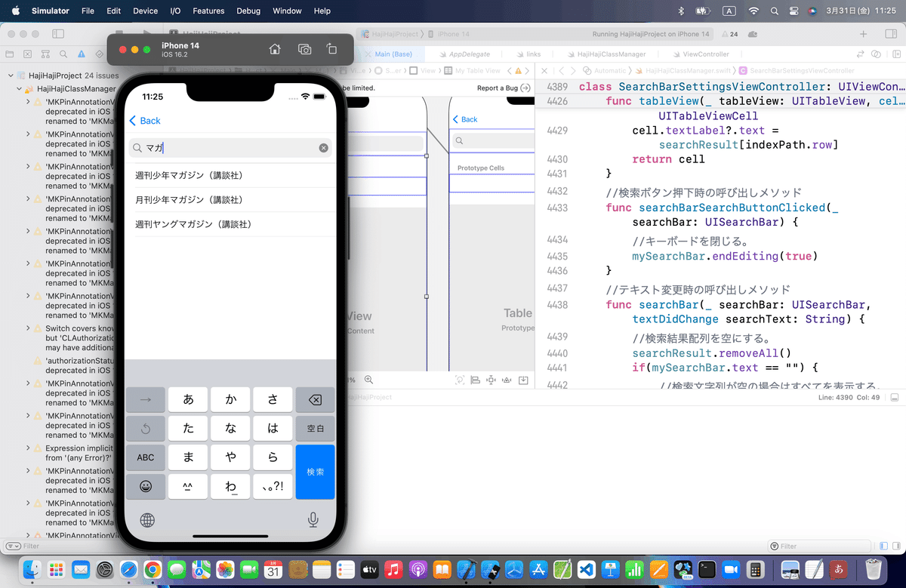
Task: Collapse the HajiHajiProject issues group
Action: [x=11, y=75]
